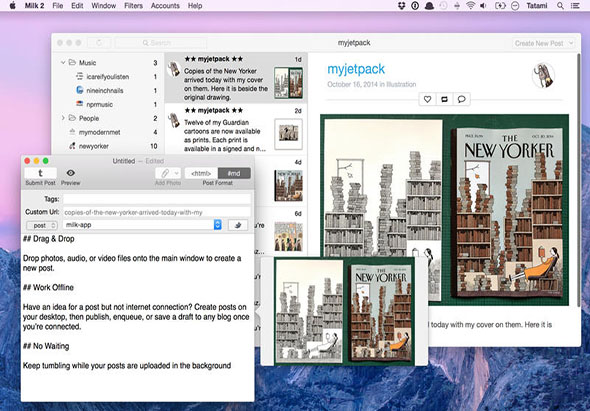Open the Add Photo dropdown arrow
This screenshot has width=590, height=411.
pyautogui.click(x=176, y=173)
